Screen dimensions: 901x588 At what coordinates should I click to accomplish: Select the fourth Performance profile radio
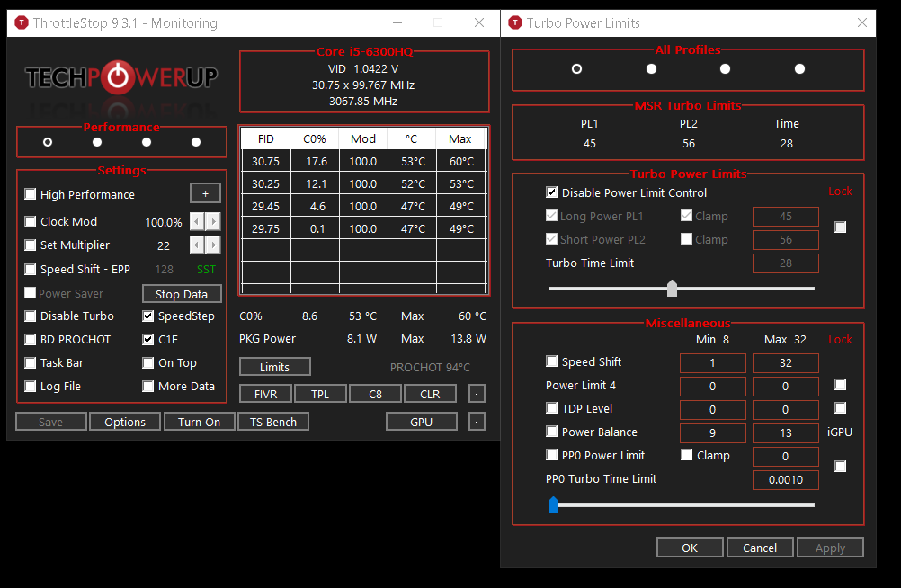[x=196, y=141]
